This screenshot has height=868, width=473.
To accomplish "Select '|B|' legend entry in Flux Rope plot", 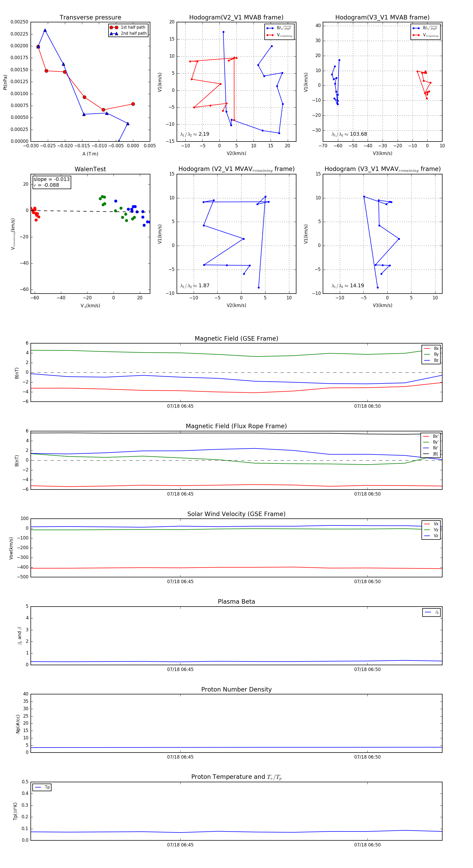I will point(431,454).
